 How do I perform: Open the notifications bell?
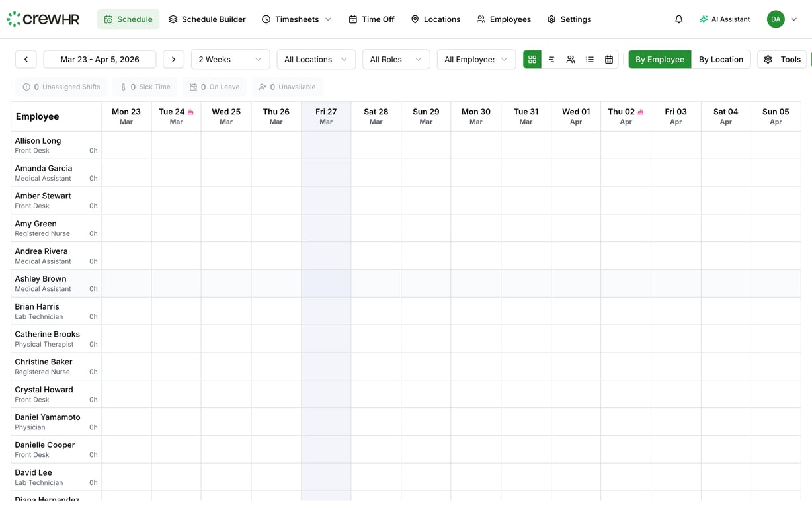click(x=678, y=19)
